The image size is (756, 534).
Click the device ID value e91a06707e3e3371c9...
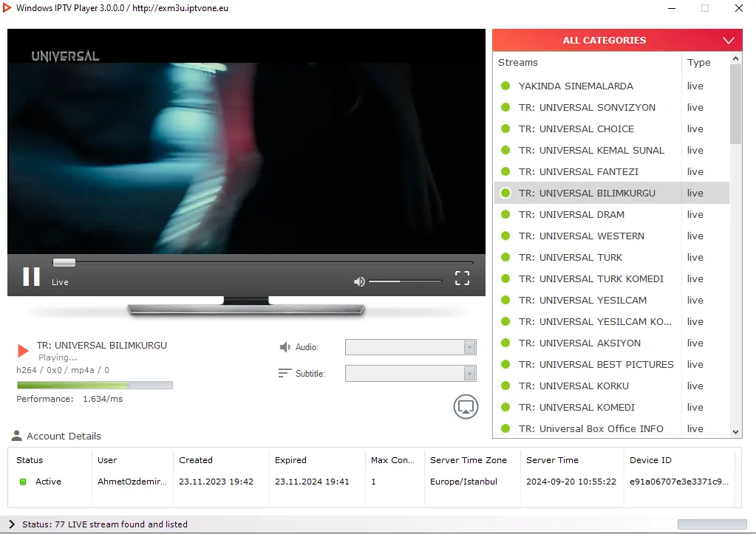(x=679, y=482)
